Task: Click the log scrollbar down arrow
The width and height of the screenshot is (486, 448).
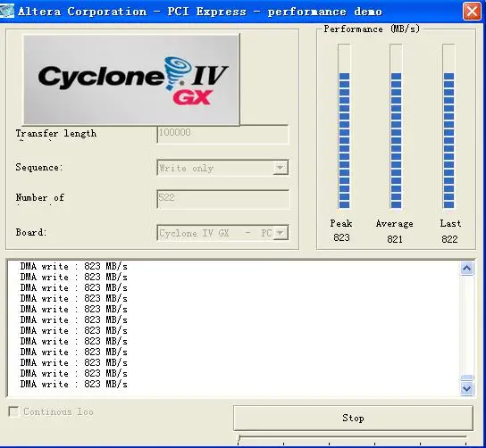Action: tap(466, 388)
